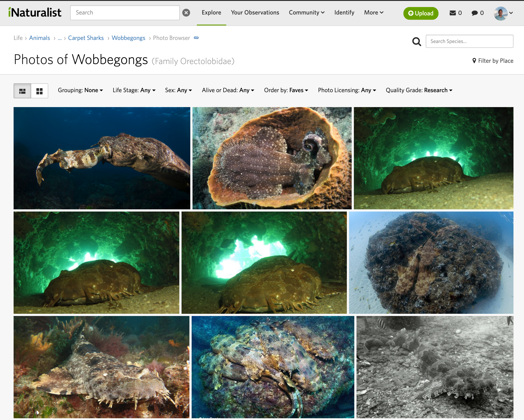The height and width of the screenshot is (420, 524).
Task: Follow the Carpet Sharks breadcrumb link
Action: click(86, 38)
